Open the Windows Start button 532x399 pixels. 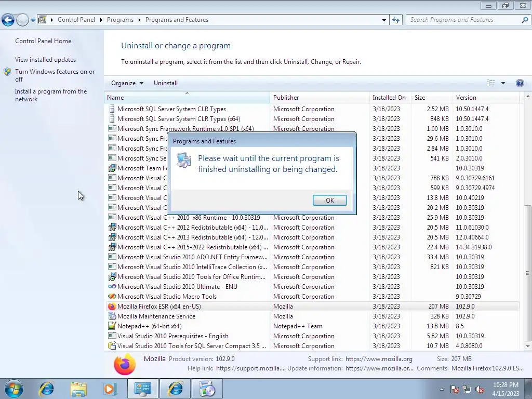point(14,389)
